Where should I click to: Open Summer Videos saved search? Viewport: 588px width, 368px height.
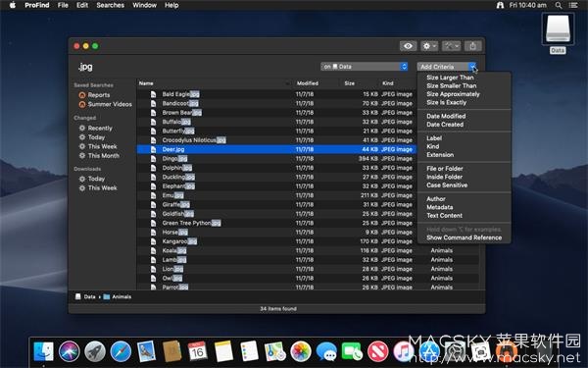coord(106,104)
